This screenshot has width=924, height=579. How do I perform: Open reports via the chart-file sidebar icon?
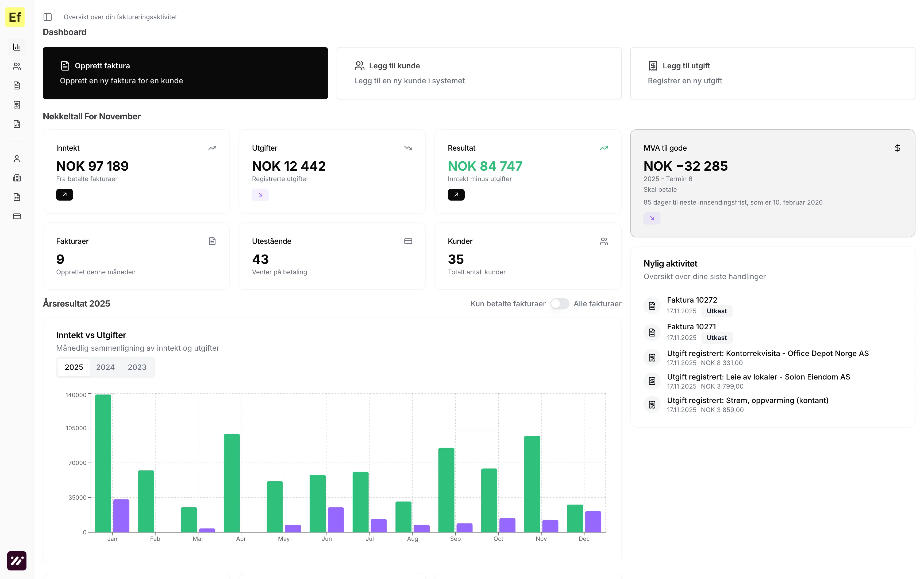17,124
